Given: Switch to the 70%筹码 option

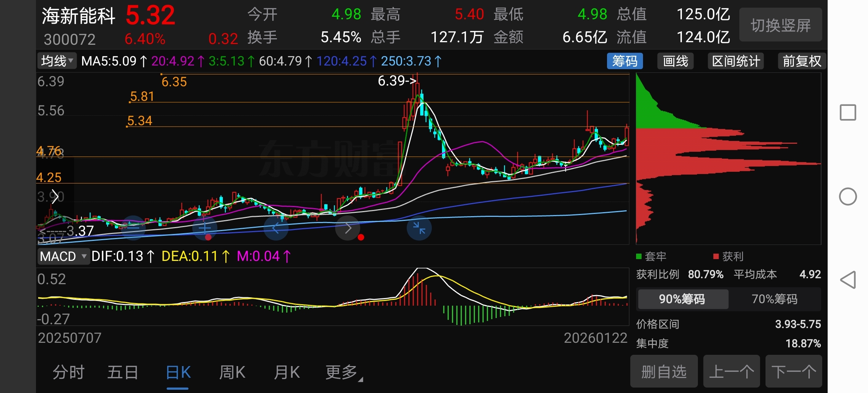Looking at the screenshot, I should 774,299.
